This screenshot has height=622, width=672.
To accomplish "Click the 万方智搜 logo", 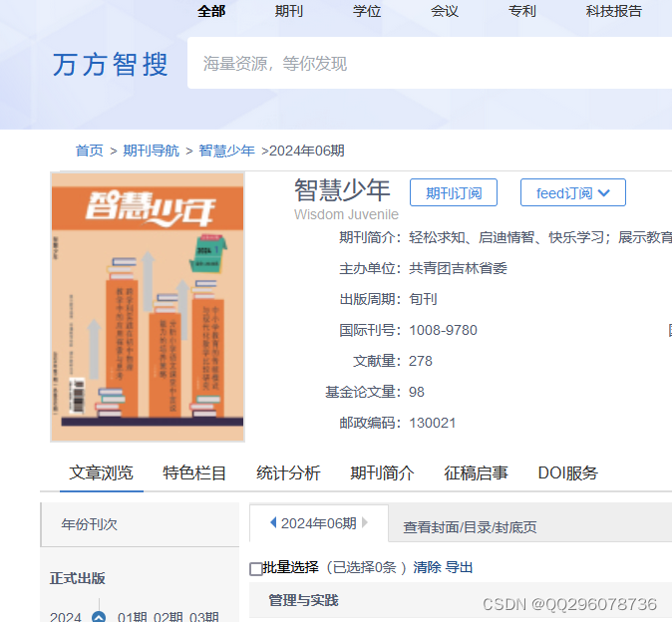I will click(x=110, y=65).
